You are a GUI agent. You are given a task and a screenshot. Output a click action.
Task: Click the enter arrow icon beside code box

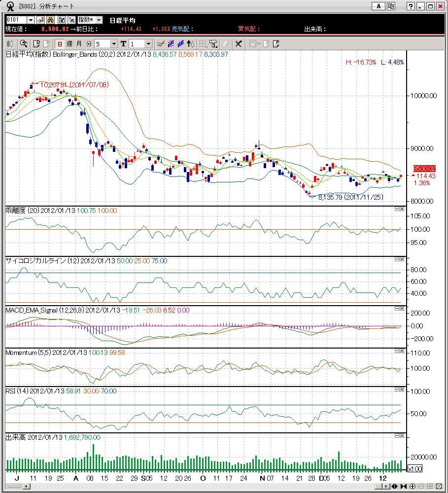point(40,20)
